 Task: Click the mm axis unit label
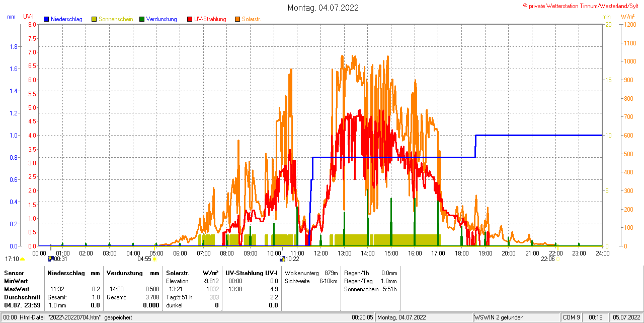[11, 17]
